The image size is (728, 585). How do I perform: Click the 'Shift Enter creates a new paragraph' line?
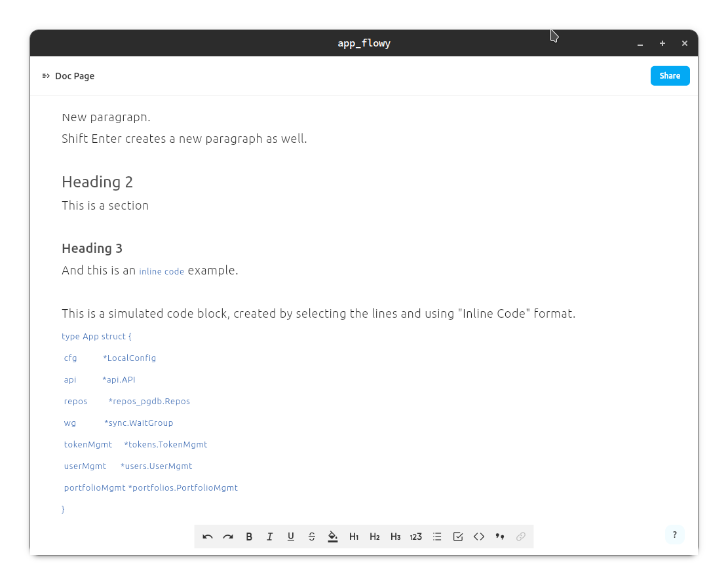(x=184, y=139)
